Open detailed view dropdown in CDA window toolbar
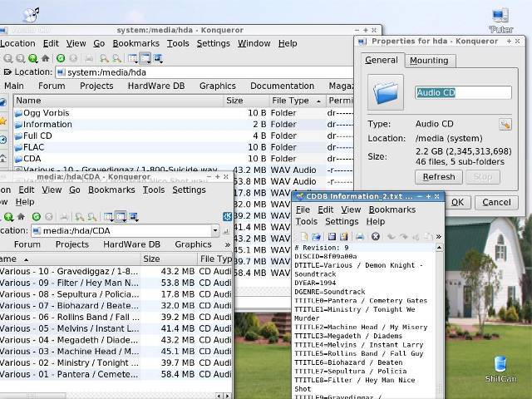 coord(121,216)
